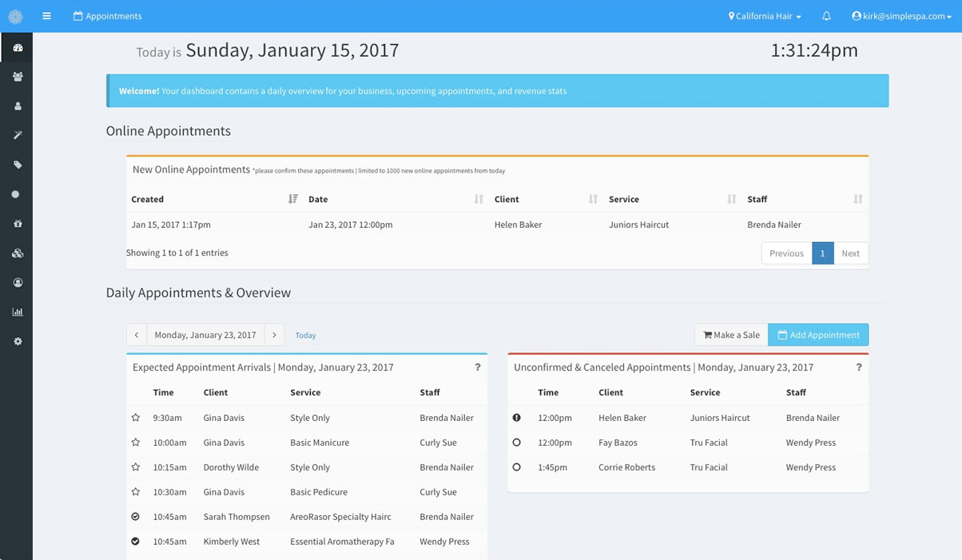Click Helen Baker in online appointments table

519,224
